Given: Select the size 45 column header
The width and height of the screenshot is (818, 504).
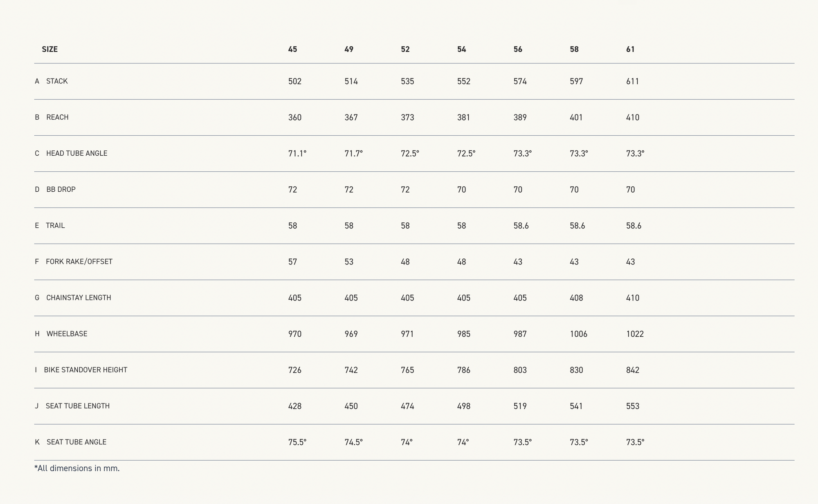Looking at the screenshot, I should (292, 49).
